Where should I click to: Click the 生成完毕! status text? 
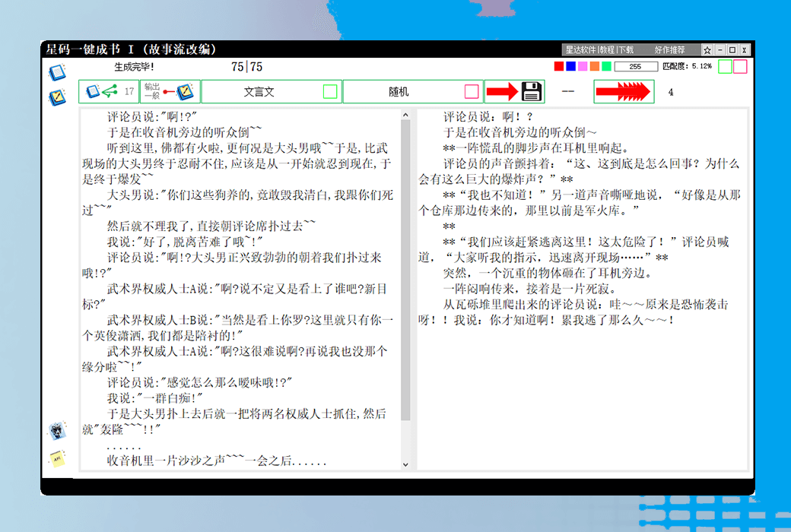coord(134,67)
